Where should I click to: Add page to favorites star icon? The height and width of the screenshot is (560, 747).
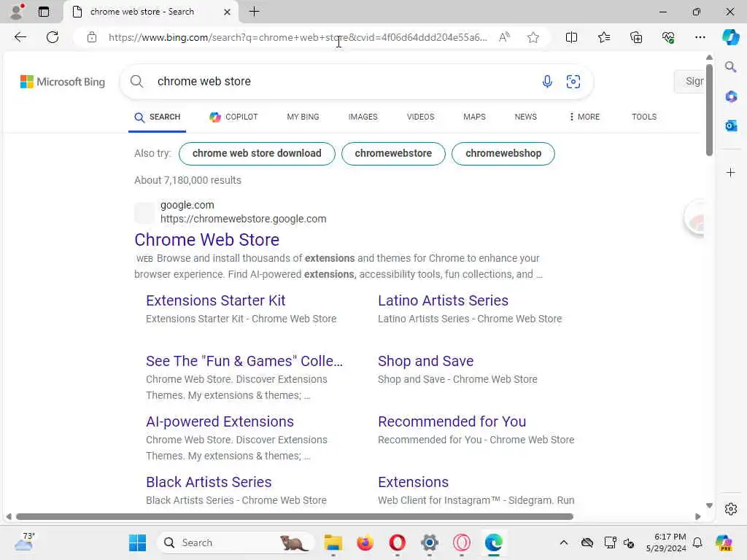pos(533,37)
